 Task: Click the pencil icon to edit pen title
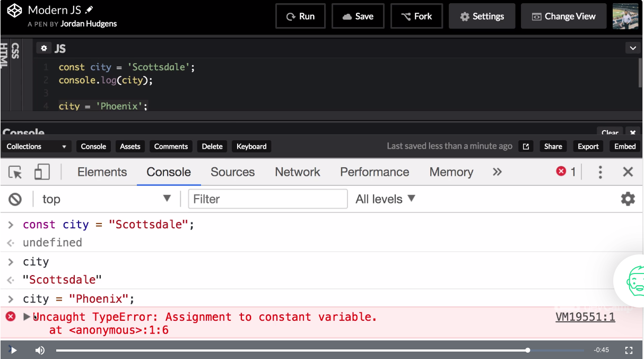(x=89, y=10)
